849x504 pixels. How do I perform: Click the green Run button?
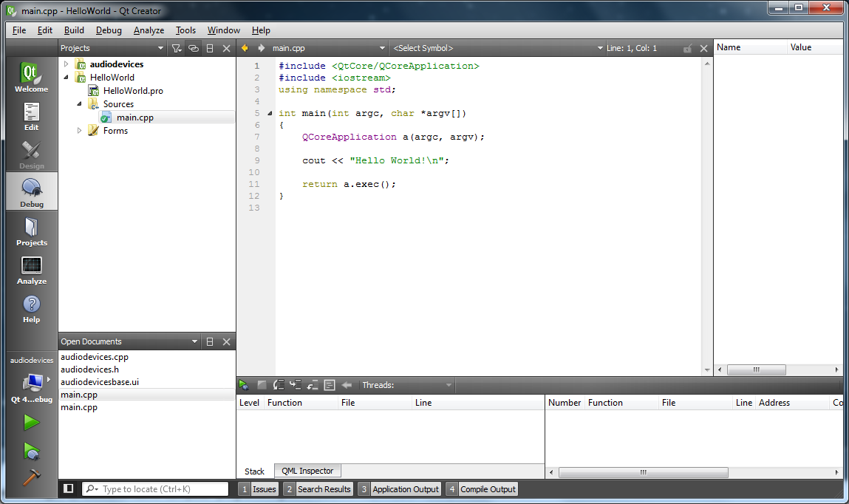click(x=32, y=422)
